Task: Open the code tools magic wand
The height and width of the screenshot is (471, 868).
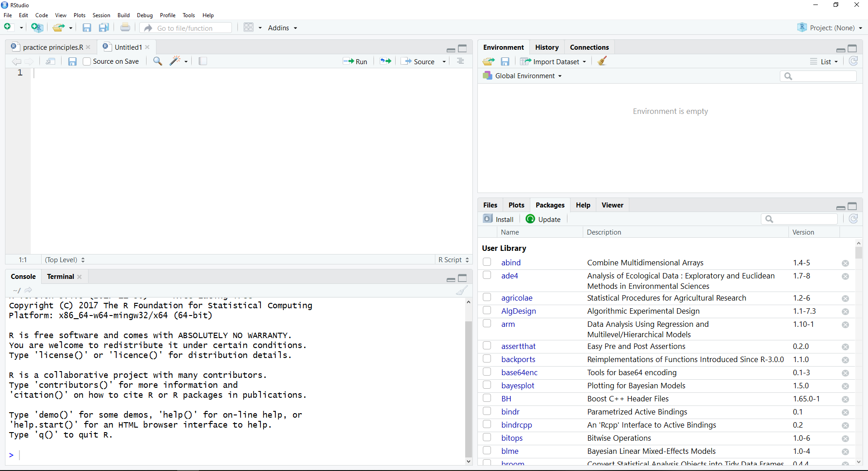Action: [175, 61]
